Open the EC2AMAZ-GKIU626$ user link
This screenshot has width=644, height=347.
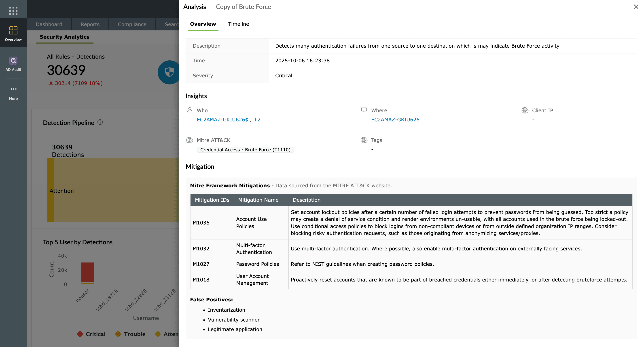pyautogui.click(x=222, y=119)
